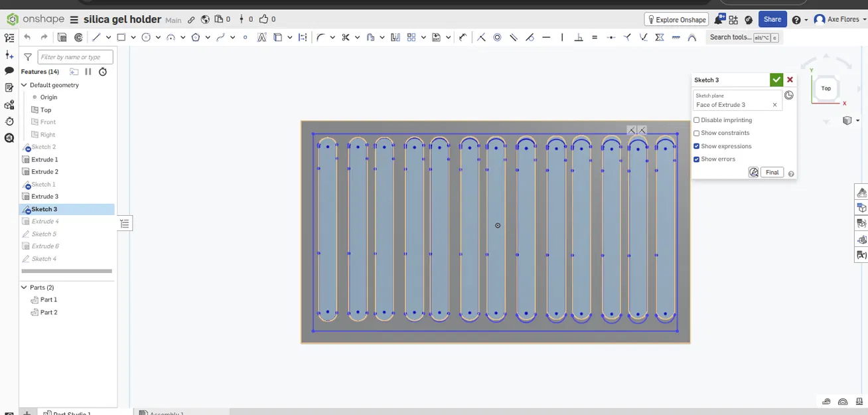Apply the Perpendicular constraint
Image resolution: width=868 pixels, height=415 pixels.
(x=579, y=37)
